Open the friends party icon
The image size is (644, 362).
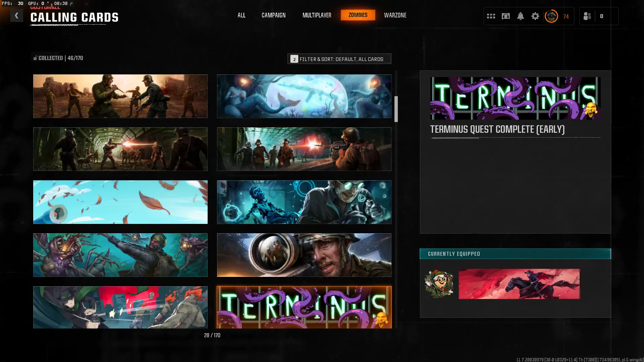(587, 16)
